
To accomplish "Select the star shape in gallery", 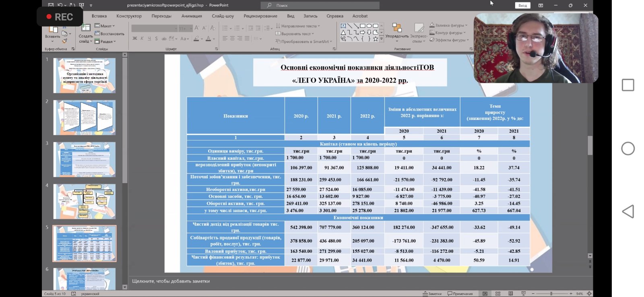I will (x=376, y=39).
